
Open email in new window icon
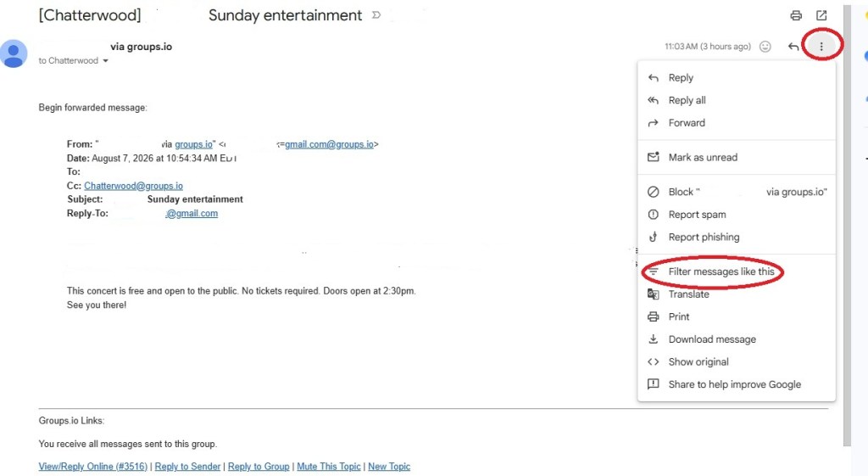(821, 15)
